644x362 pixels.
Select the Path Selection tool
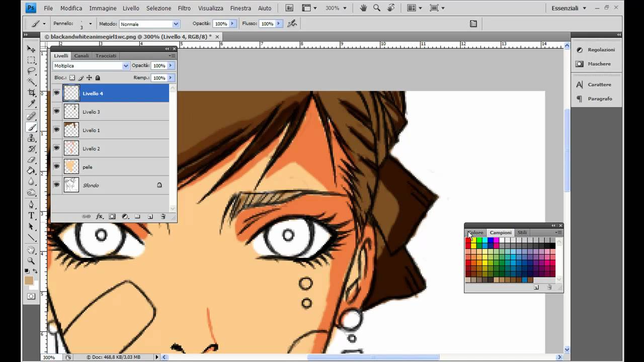pos(31,227)
